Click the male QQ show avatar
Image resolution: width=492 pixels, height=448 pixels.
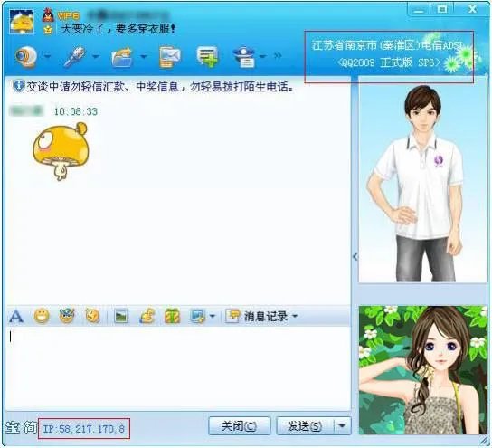423,180
